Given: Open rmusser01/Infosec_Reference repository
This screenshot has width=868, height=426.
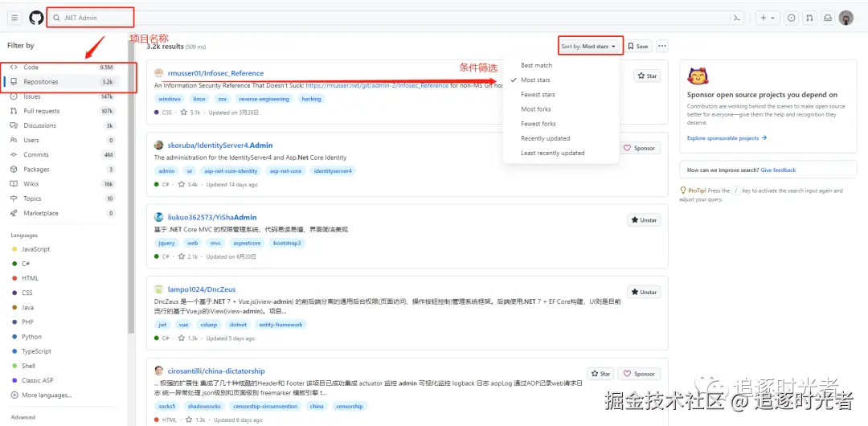Looking at the screenshot, I should click(216, 73).
